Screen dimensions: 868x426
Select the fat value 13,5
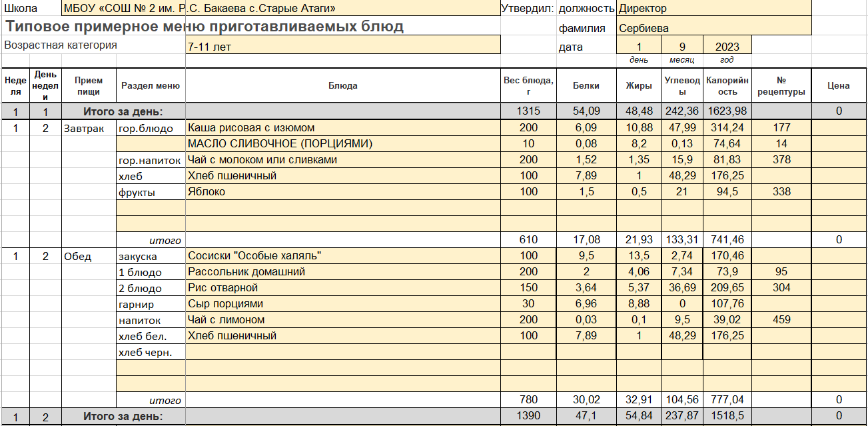click(639, 256)
